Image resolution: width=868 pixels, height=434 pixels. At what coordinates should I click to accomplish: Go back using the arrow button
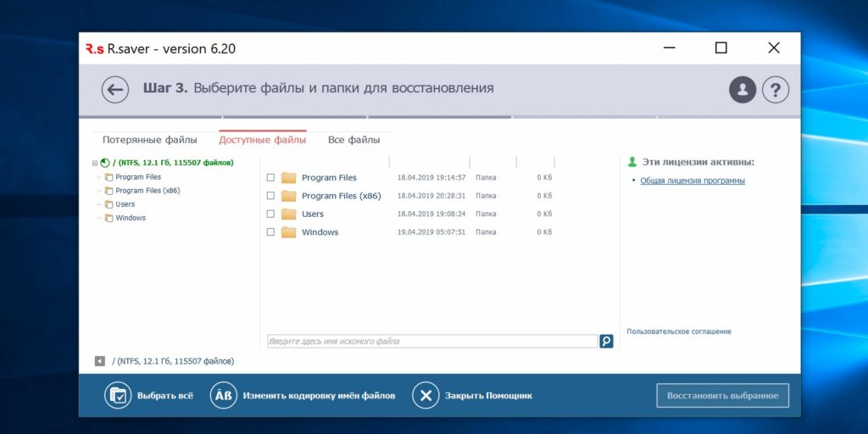(115, 89)
